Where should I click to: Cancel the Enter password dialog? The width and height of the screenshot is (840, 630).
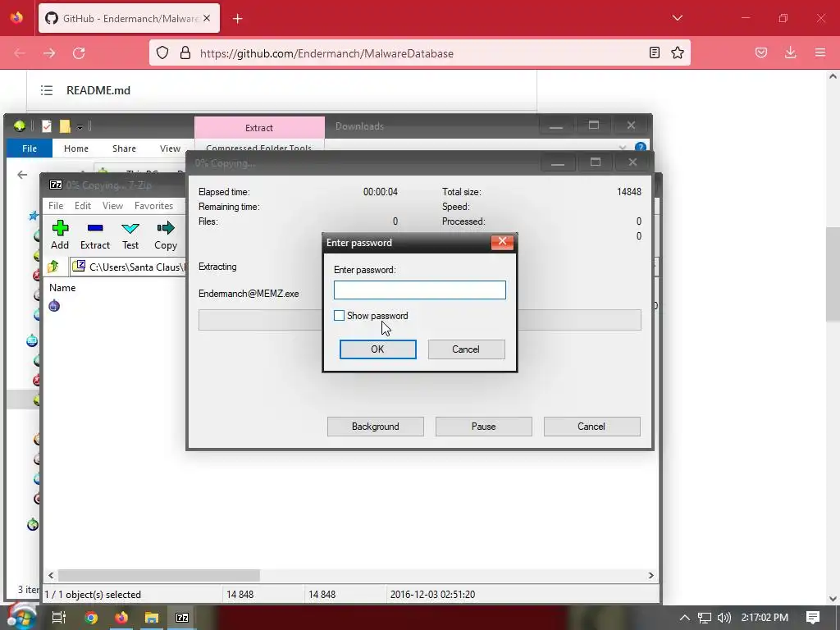tap(466, 349)
